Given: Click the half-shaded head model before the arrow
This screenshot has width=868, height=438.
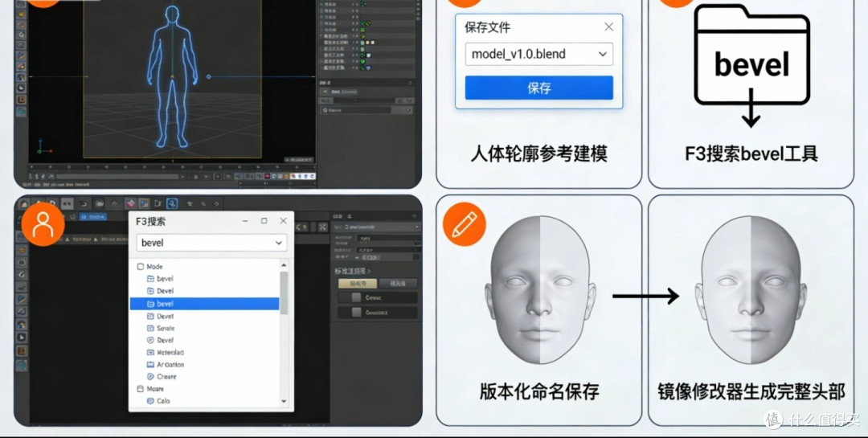Looking at the screenshot, I should coord(540,290).
